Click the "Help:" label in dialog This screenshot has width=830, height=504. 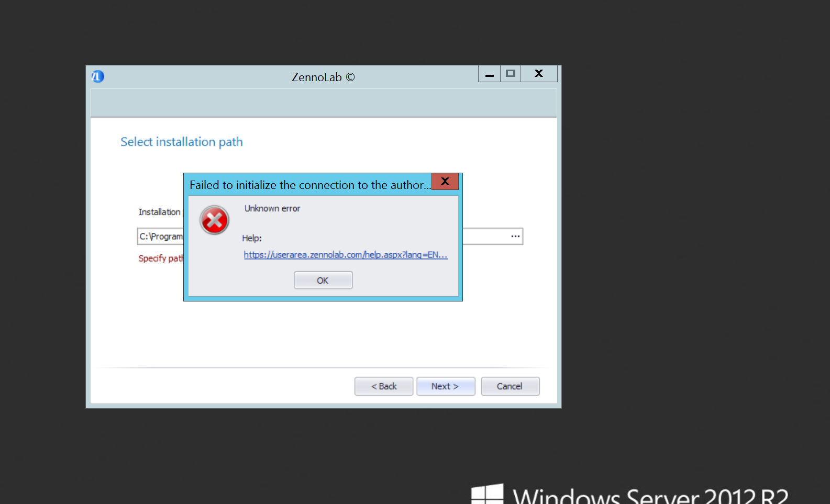252,238
